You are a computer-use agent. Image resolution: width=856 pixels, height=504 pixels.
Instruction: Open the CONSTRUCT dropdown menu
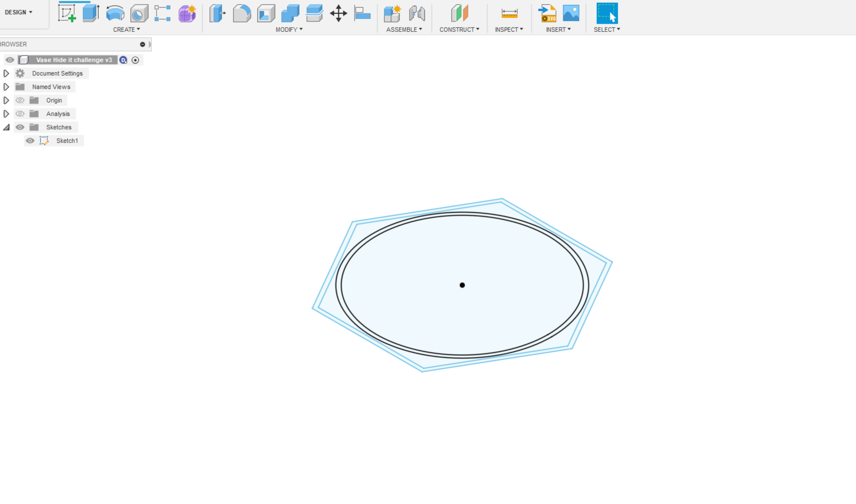coord(459,29)
